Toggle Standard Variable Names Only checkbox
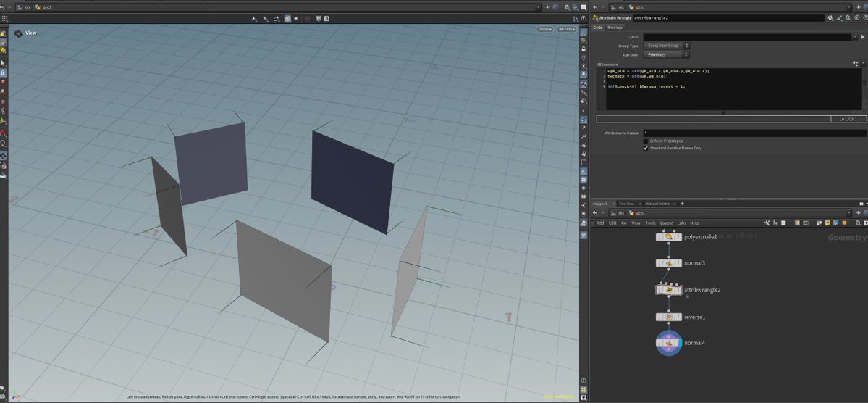Viewport: 868px width, 403px height. coord(646,148)
